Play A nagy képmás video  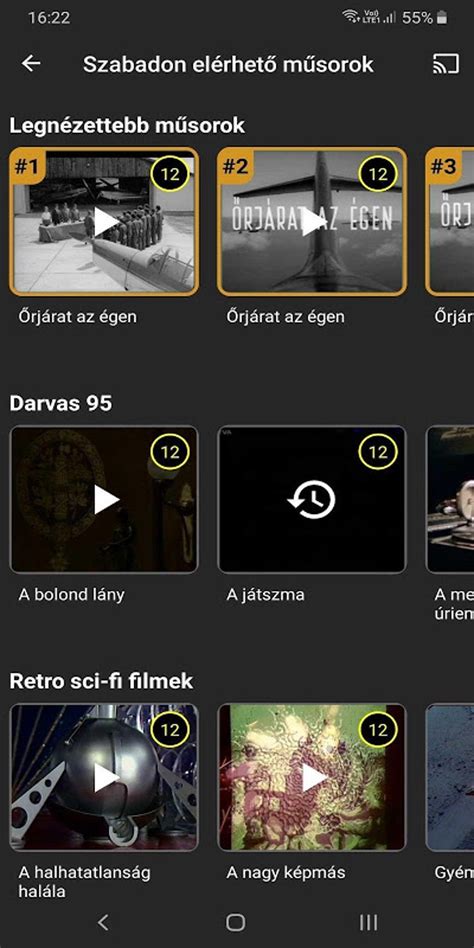click(313, 778)
